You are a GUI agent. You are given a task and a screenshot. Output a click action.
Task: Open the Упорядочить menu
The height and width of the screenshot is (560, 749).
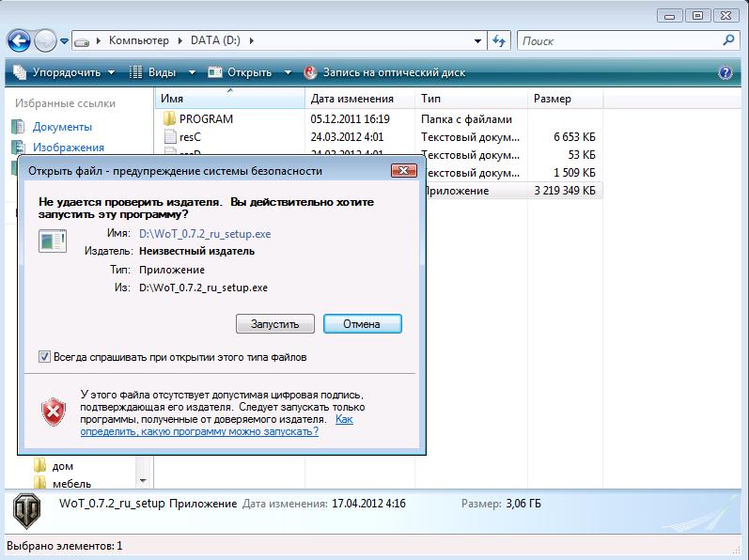point(64,72)
